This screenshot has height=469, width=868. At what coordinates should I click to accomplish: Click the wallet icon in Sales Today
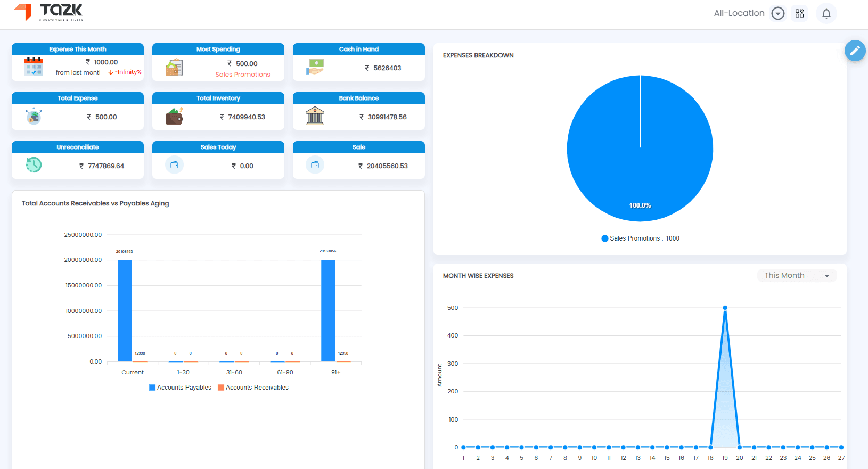coord(174,165)
